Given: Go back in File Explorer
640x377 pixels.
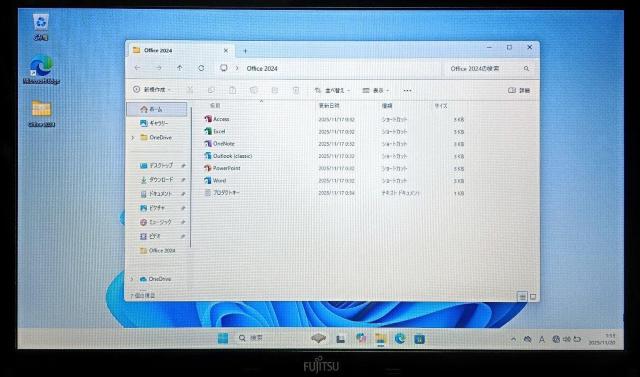Looking at the screenshot, I should pos(138,68).
